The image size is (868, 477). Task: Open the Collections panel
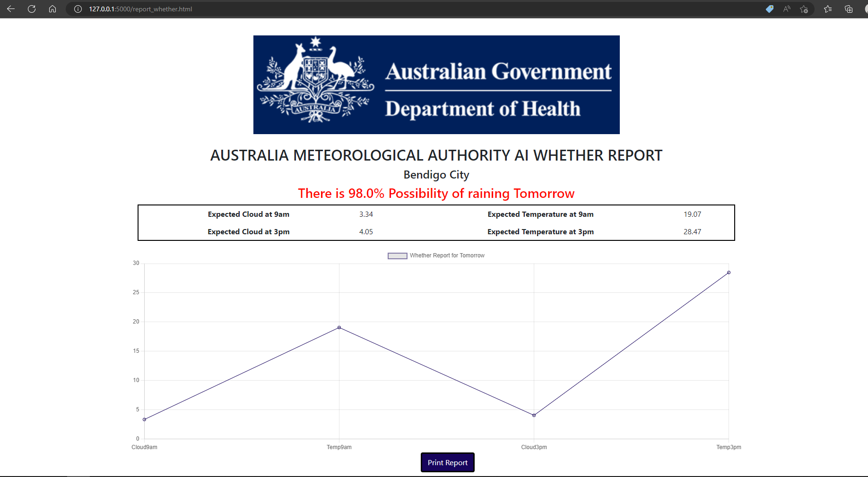pos(848,9)
